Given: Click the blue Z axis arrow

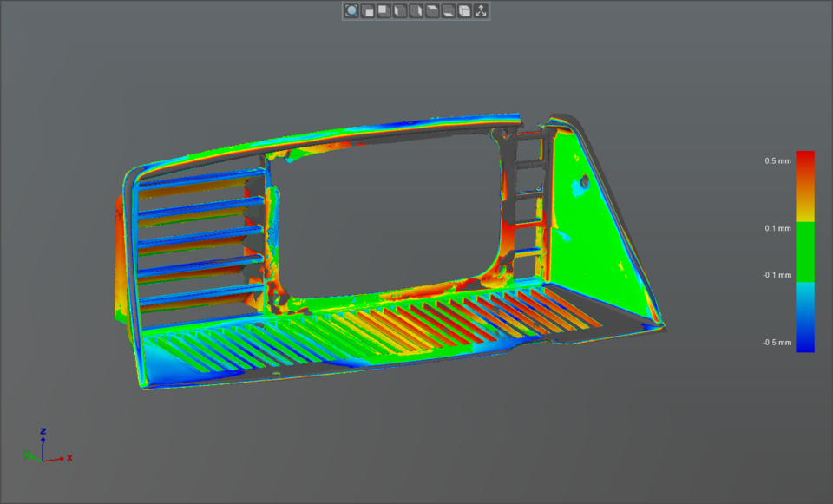Looking at the screenshot, I should tap(43, 440).
